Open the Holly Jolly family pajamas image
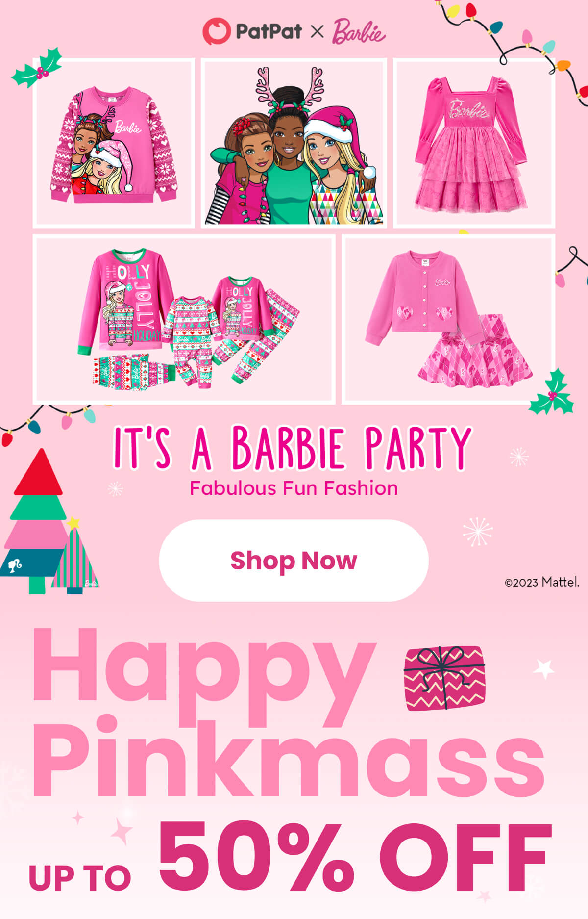 [x=184, y=319]
